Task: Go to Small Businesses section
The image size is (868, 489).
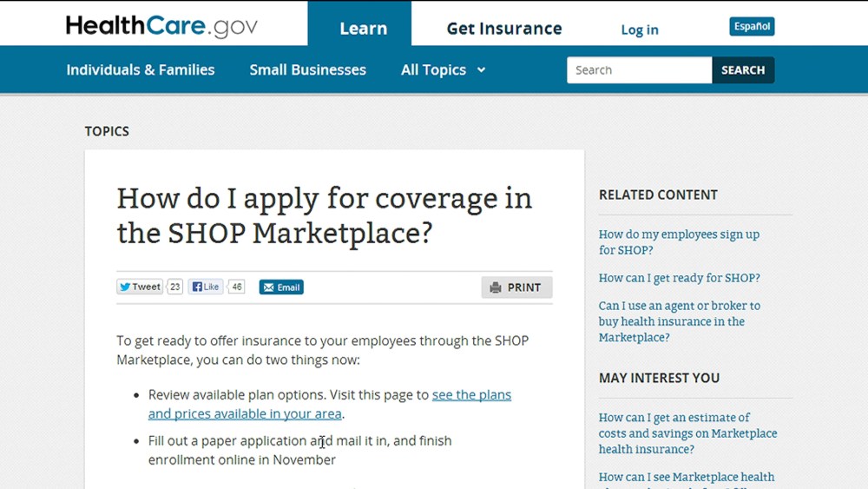Action: [x=307, y=70]
